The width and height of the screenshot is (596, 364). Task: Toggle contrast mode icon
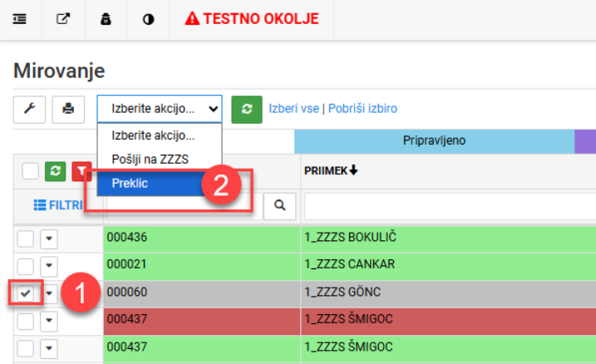[x=148, y=19]
